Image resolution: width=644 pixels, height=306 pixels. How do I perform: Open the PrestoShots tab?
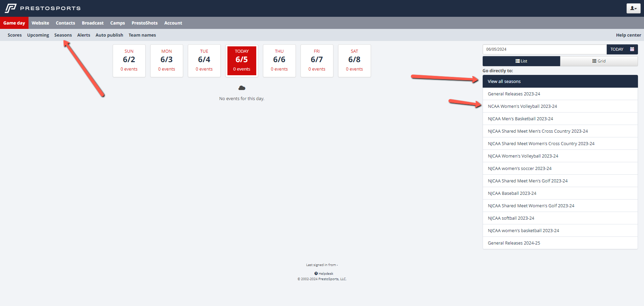coord(145,23)
